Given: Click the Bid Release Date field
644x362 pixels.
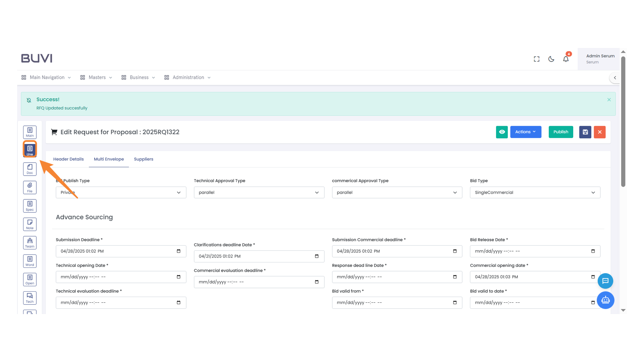Looking at the screenshot, I should (x=535, y=251).
